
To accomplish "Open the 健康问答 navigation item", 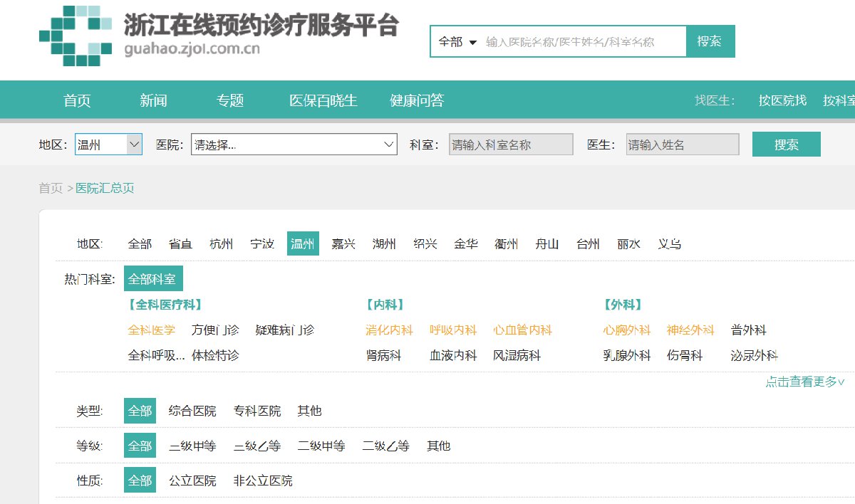I will [417, 100].
